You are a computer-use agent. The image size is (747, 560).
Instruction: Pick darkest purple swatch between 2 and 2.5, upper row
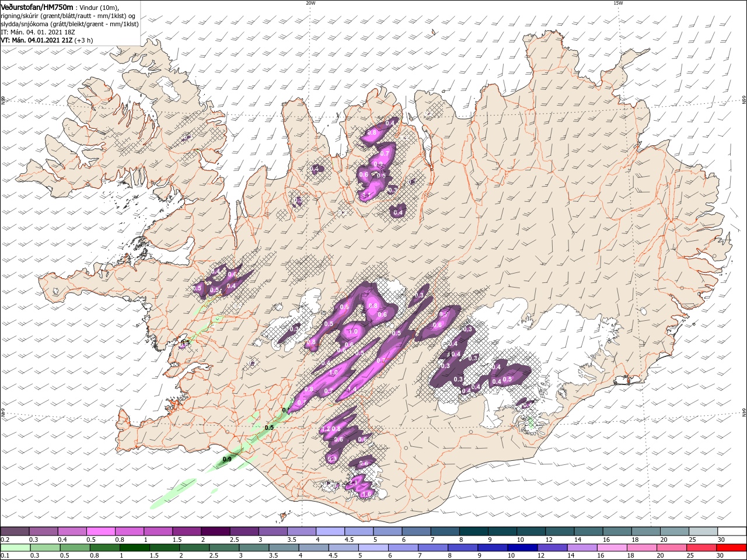pos(215,531)
